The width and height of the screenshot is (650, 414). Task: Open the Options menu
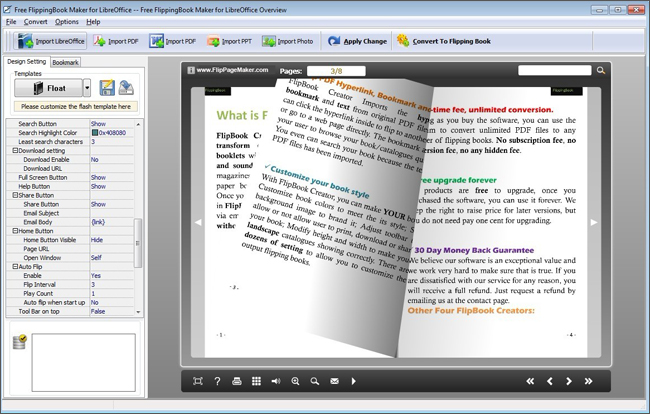[66, 22]
